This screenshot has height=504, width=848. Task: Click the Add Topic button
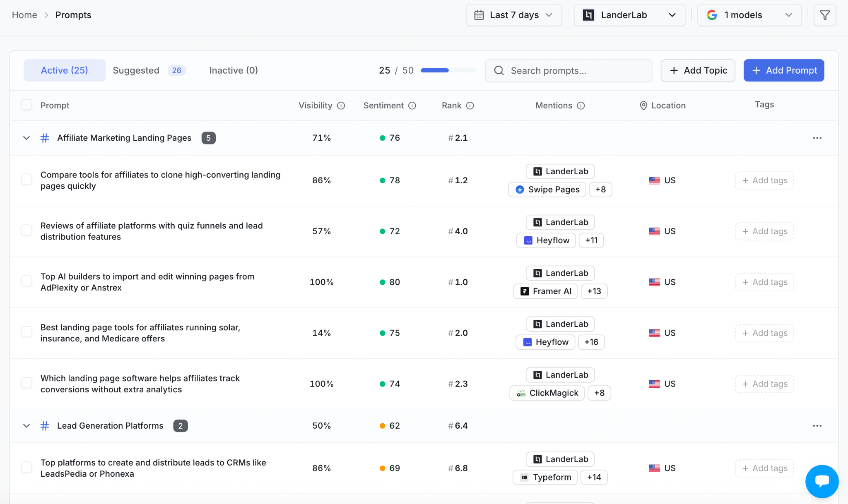698,70
